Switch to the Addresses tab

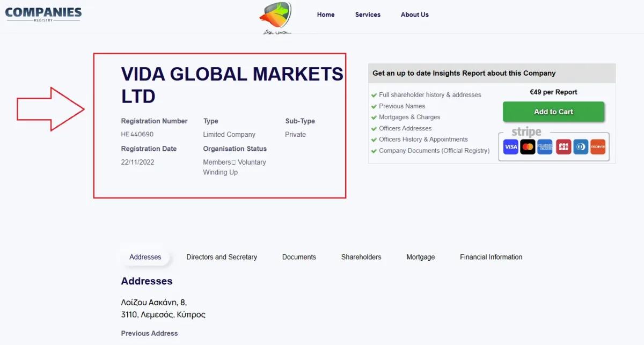[x=145, y=257]
